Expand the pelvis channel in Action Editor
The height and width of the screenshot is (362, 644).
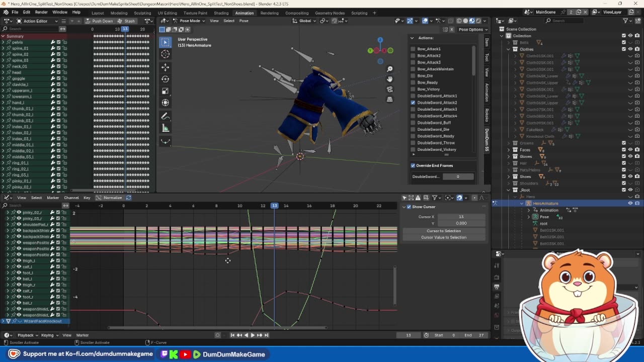(3, 42)
